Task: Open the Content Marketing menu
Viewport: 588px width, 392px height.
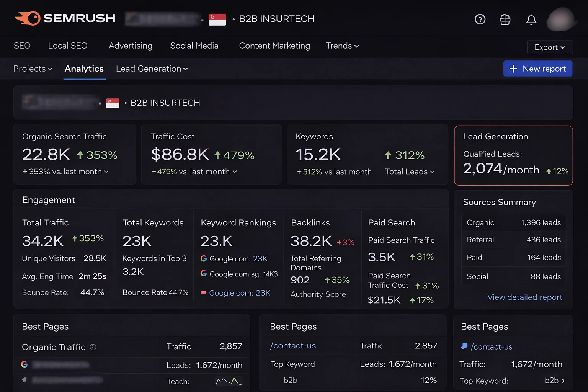Action: point(274,46)
